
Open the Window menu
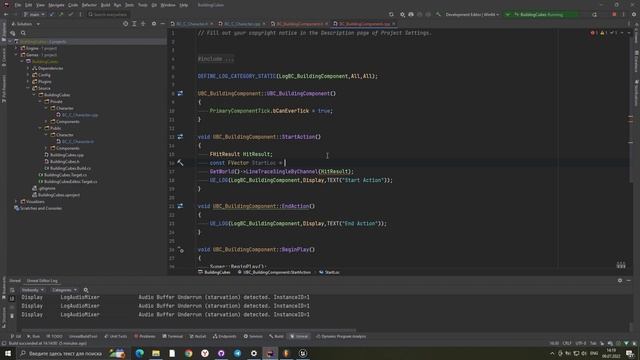pos(168,5)
